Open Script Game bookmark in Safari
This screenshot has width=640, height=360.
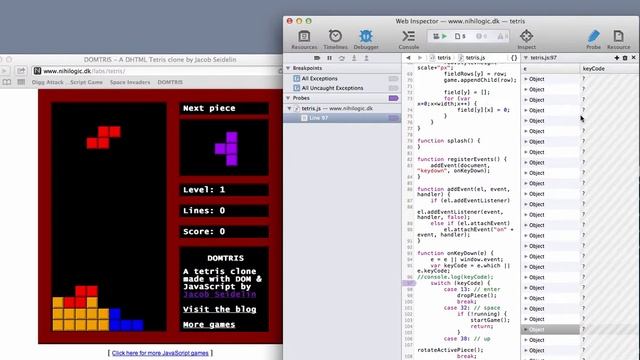[x=86, y=82]
